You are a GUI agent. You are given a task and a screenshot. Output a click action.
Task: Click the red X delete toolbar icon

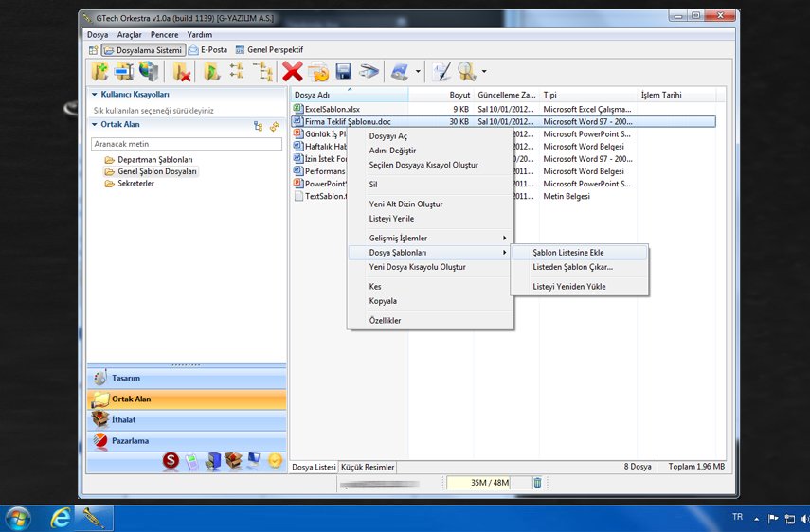(x=293, y=71)
